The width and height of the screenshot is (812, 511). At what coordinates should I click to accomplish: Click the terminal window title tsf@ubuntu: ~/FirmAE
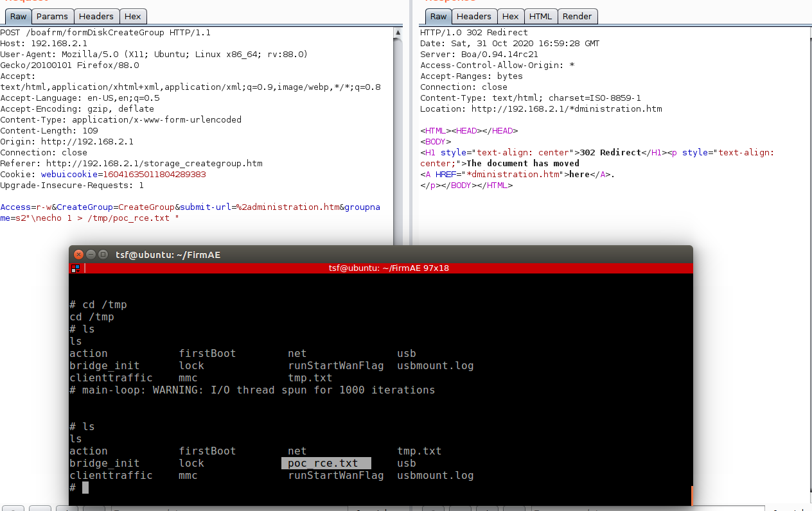(168, 255)
